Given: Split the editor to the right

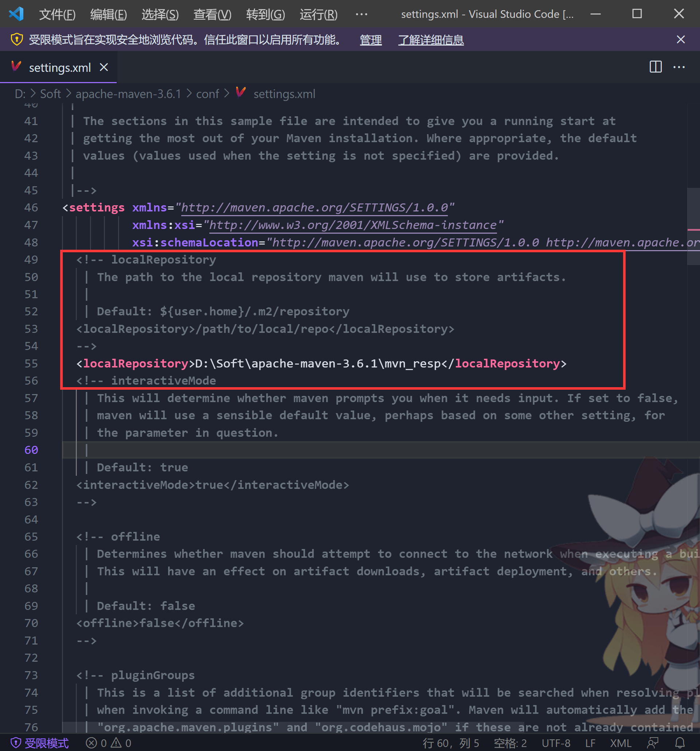Looking at the screenshot, I should coord(656,67).
